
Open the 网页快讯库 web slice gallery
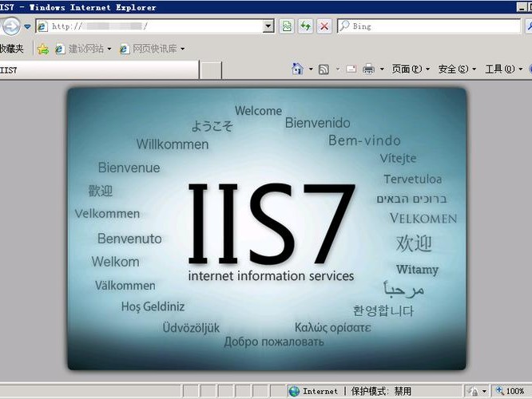click(x=149, y=49)
